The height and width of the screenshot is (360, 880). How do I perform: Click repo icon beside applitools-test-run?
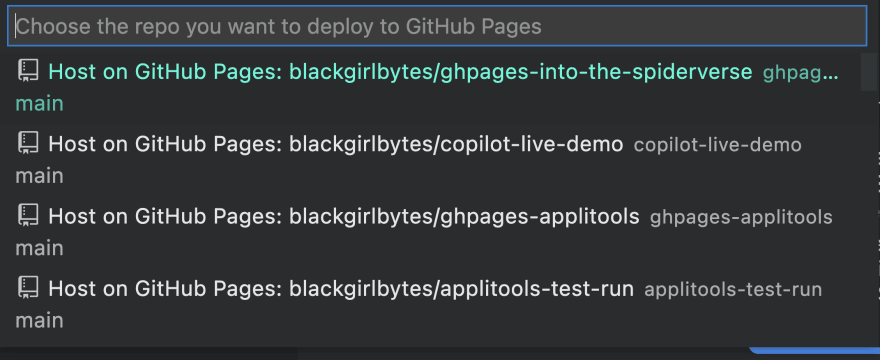click(x=28, y=288)
